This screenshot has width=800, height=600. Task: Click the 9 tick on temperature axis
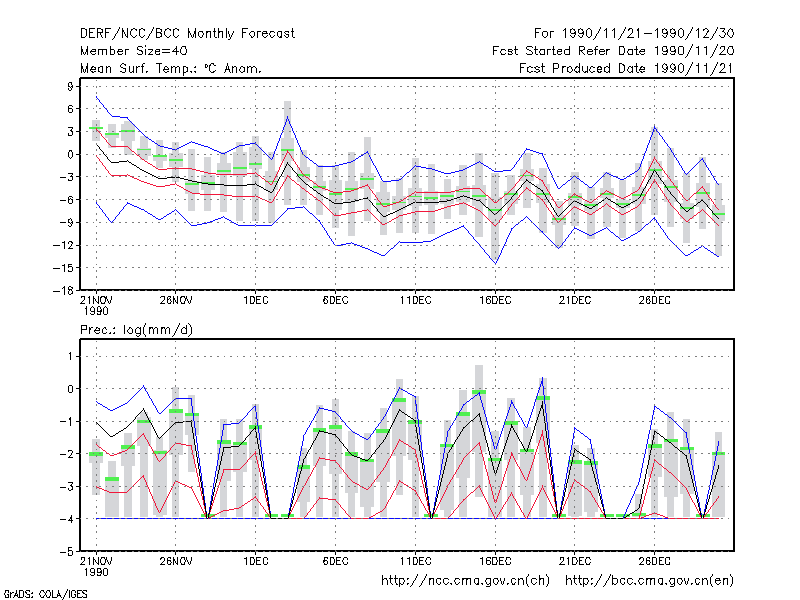click(x=70, y=86)
